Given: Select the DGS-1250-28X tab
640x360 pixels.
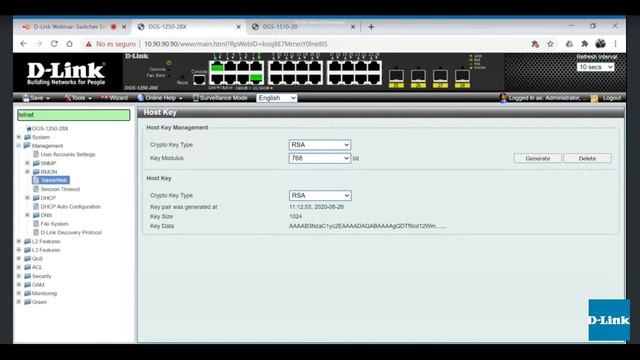Looking at the screenshot, I should (167, 27).
